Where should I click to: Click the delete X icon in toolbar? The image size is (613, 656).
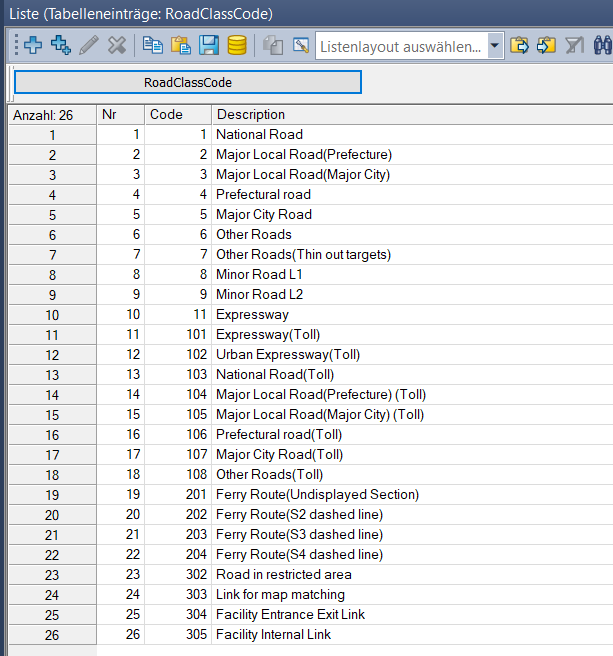point(117,45)
